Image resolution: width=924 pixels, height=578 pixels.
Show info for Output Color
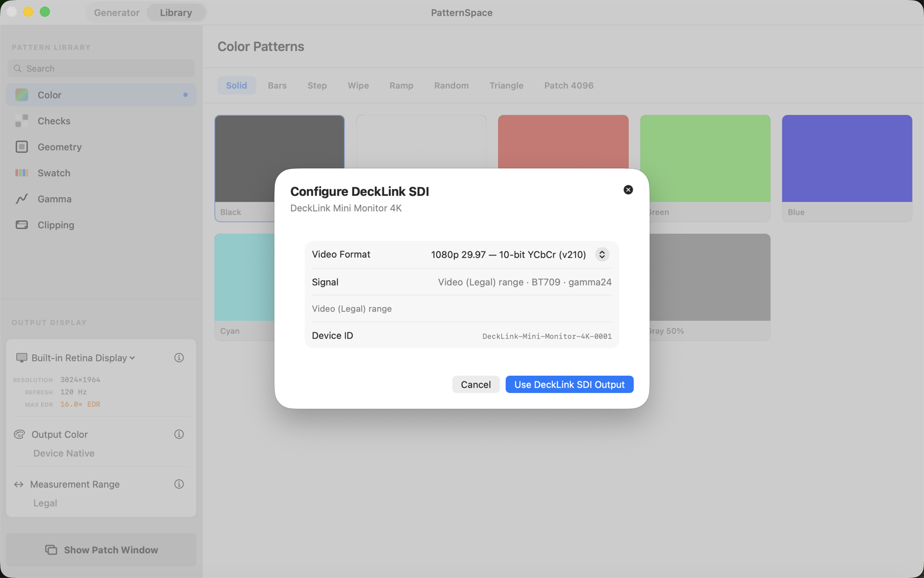pyautogui.click(x=179, y=434)
